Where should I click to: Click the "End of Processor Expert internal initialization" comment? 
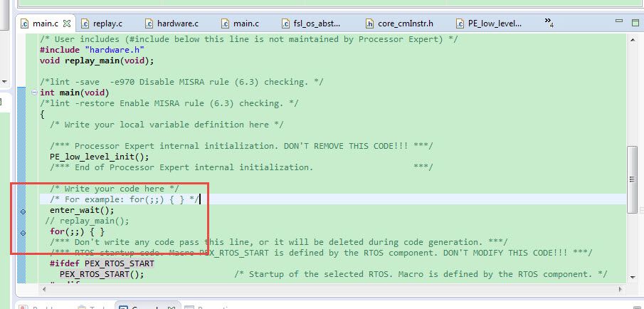click(241, 167)
